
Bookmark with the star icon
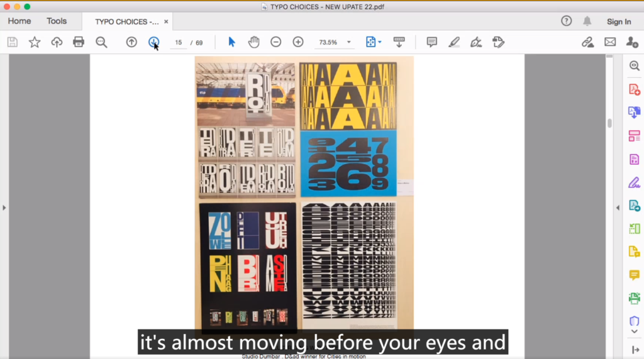35,42
